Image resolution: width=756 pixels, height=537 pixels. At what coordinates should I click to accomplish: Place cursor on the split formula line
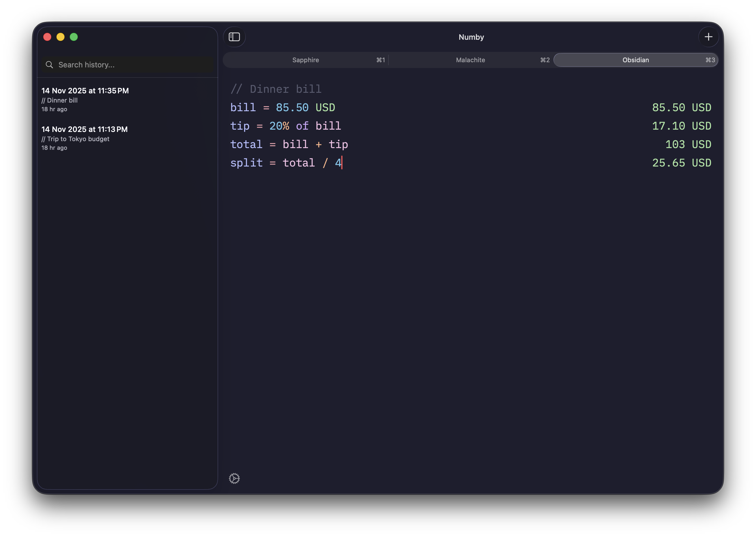click(x=286, y=162)
